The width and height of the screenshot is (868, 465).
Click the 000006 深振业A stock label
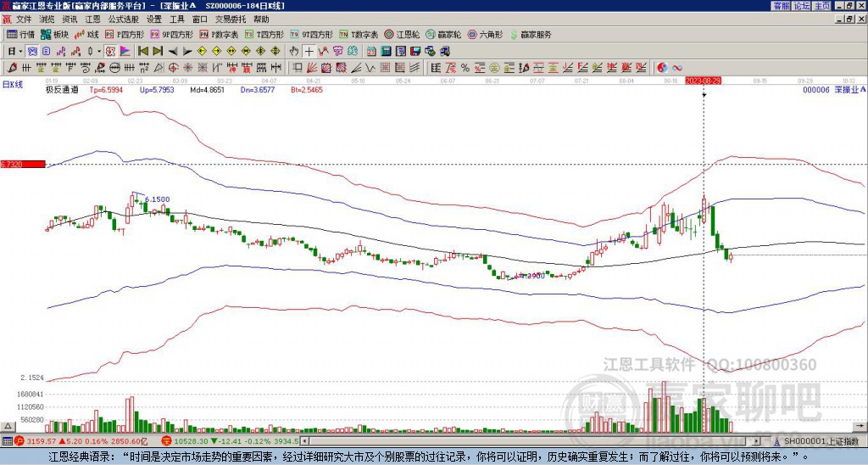click(834, 89)
